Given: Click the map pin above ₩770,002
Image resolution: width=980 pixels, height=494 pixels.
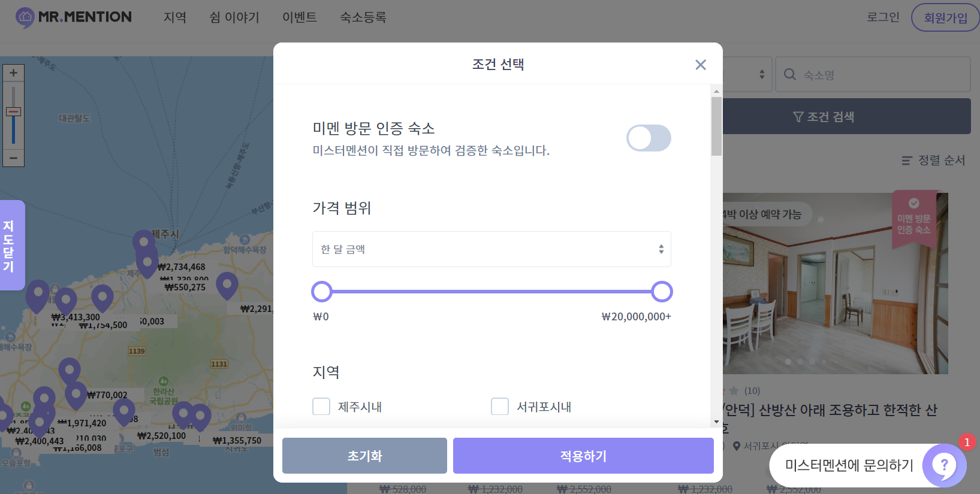Looking at the screenshot, I should tap(76, 395).
